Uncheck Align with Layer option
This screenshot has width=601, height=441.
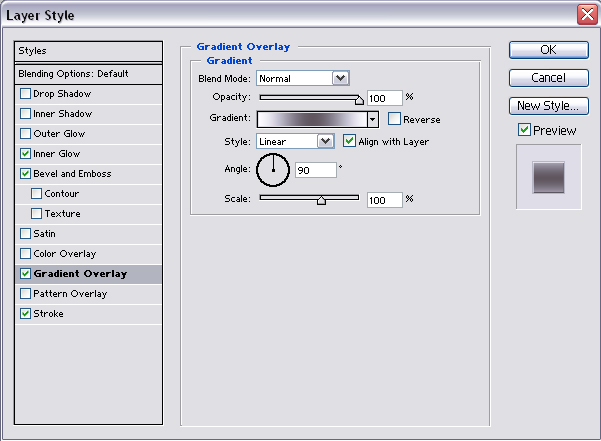[x=349, y=141]
